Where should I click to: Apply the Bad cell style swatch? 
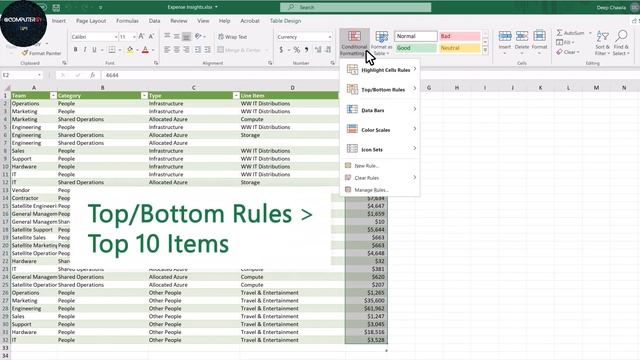(460, 36)
